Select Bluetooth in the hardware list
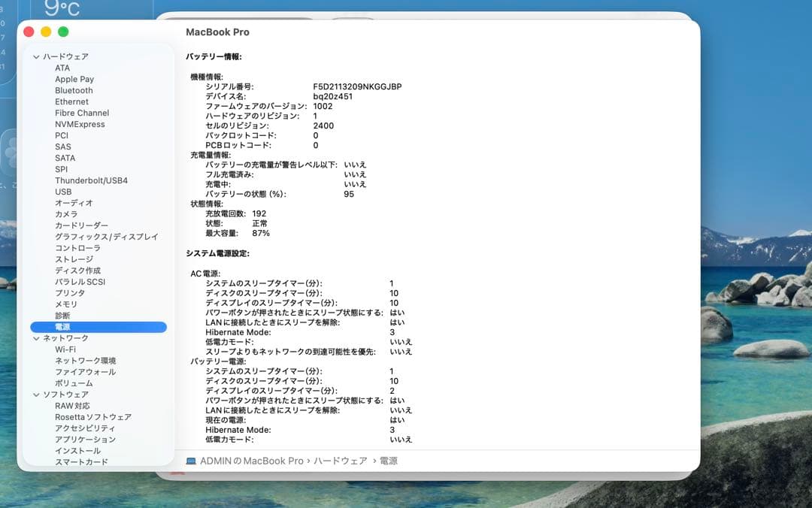This screenshot has width=812, height=508. [72, 90]
